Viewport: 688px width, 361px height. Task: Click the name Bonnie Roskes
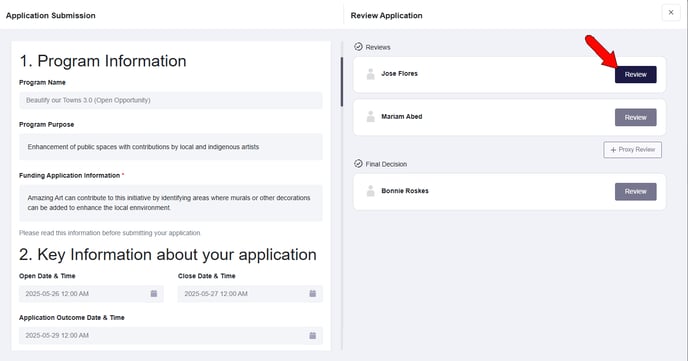pyautogui.click(x=405, y=191)
